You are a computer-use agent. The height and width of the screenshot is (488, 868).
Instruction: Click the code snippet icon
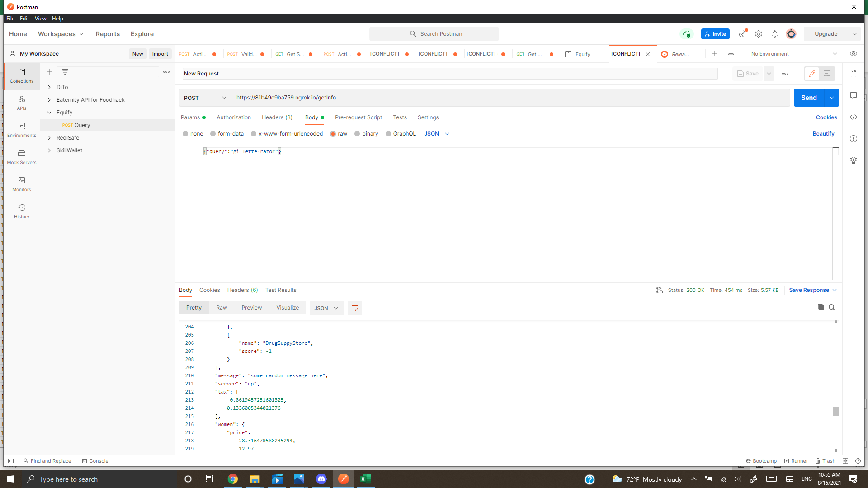(854, 117)
